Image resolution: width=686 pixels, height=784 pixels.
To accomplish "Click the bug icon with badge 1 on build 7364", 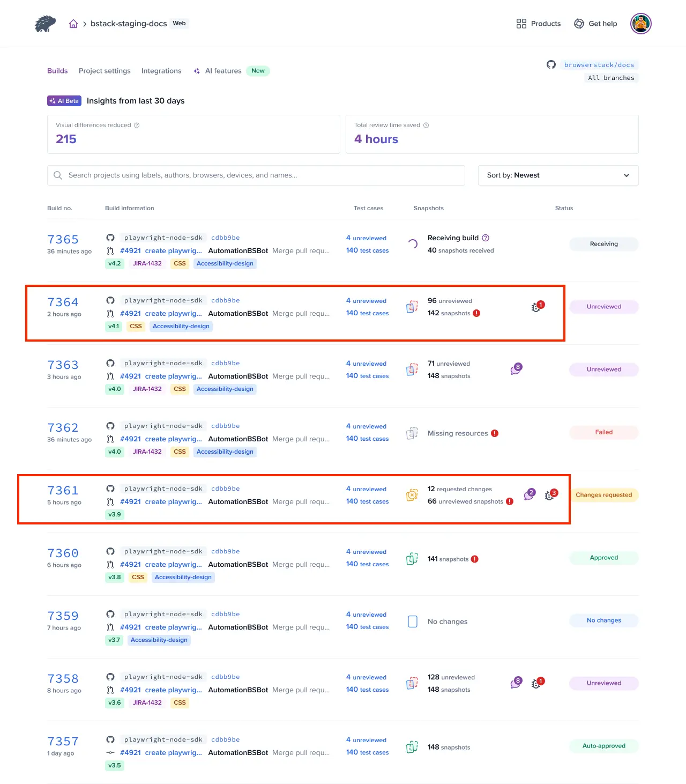I will point(536,307).
